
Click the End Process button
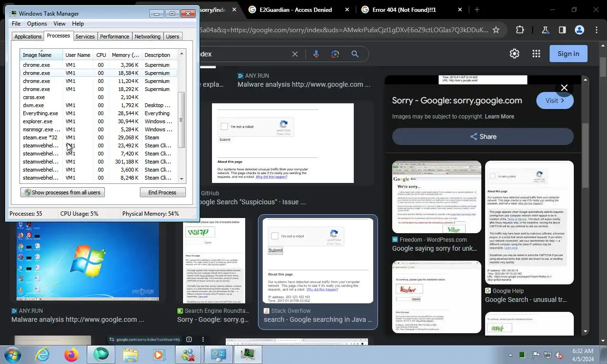pos(162,192)
